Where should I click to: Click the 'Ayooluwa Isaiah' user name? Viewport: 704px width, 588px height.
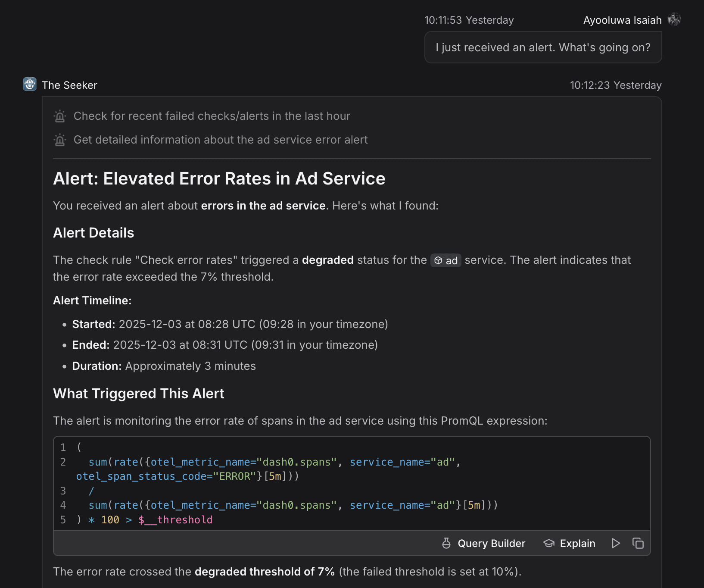pos(622,20)
